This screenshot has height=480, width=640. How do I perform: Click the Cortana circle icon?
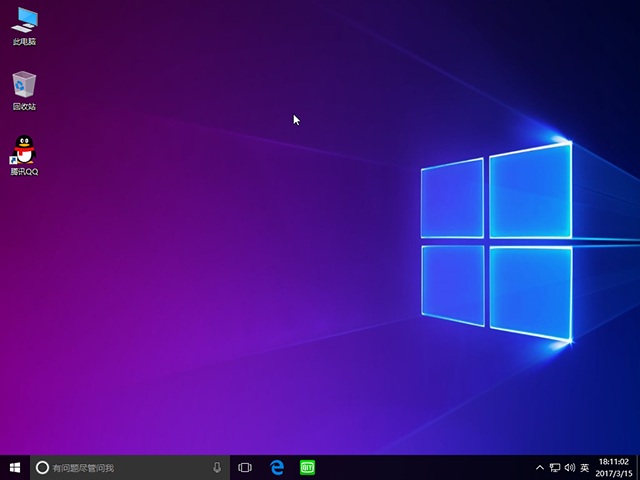(x=42, y=467)
